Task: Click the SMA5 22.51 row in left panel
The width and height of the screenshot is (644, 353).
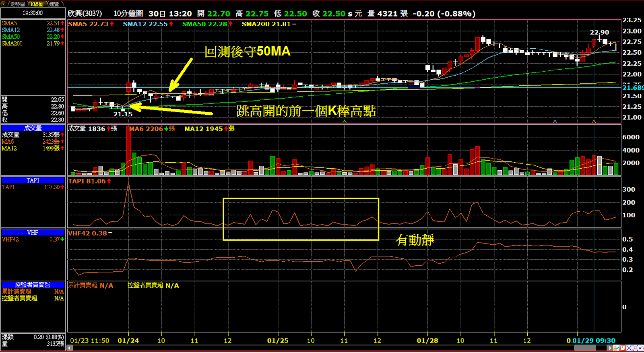Action: (x=33, y=23)
